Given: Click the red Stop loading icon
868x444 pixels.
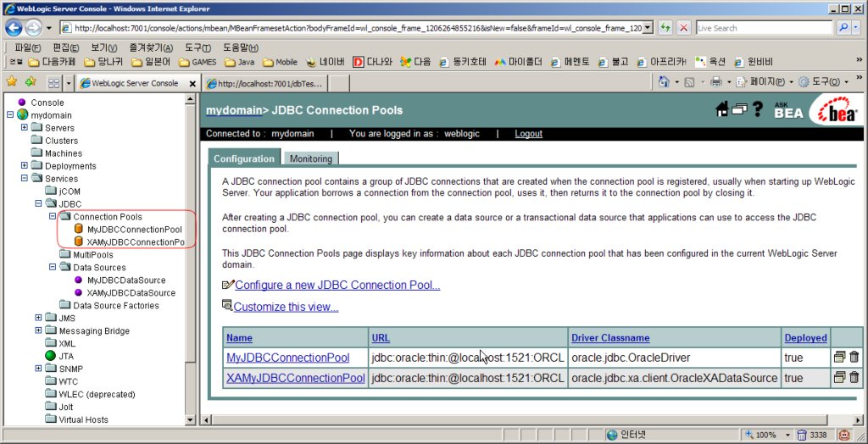Looking at the screenshot, I should (x=684, y=28).
